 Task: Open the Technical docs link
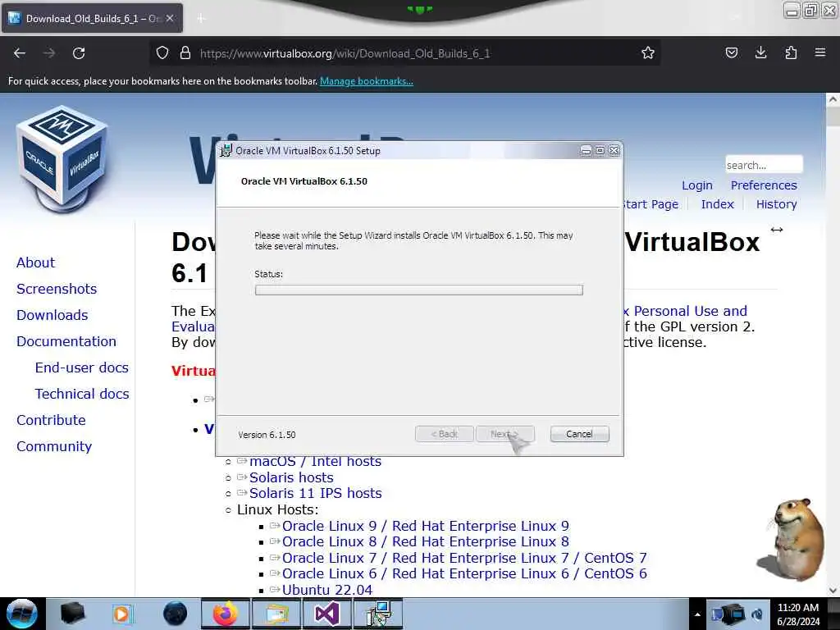click(82, 394)
